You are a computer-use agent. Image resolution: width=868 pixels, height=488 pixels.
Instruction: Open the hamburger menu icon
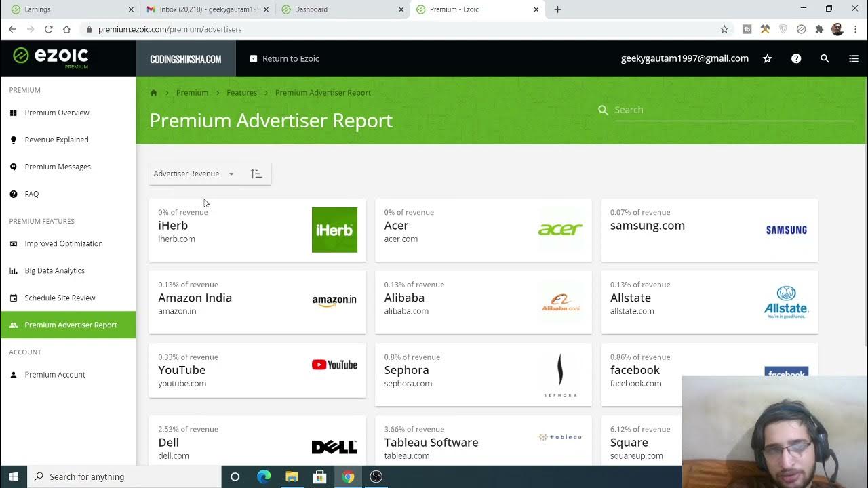[x=853, y=59]
